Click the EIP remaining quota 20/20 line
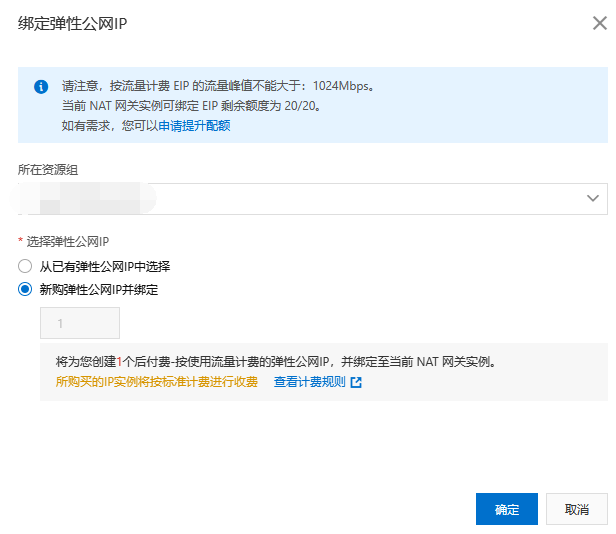 [x=192, y=106]
